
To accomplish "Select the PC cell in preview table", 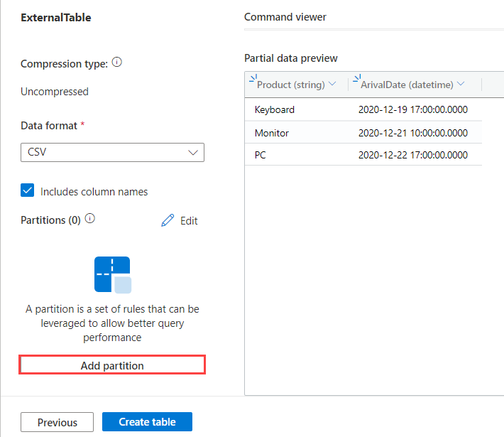I will 261,155.
